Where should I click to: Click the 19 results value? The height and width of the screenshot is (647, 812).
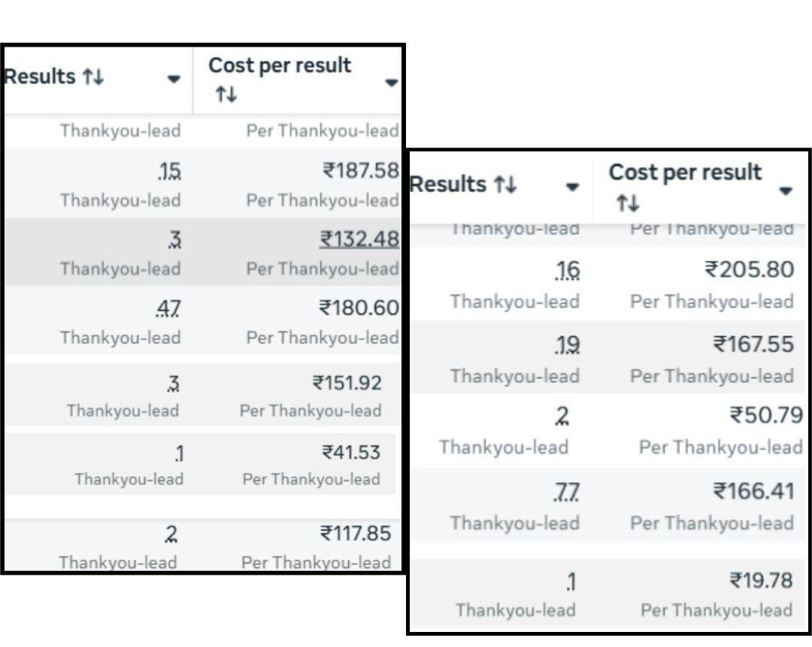[568, 345]
